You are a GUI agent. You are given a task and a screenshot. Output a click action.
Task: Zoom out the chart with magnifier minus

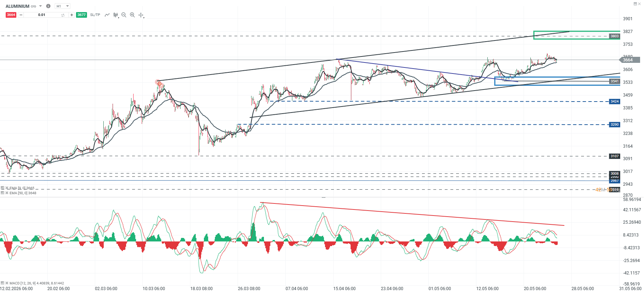(x=124, y=15)
